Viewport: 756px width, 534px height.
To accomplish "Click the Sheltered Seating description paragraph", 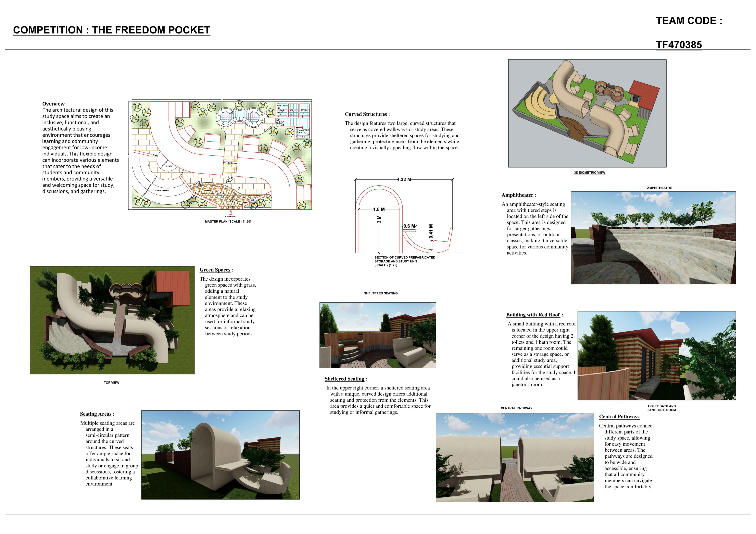I will tap(378, 400).
